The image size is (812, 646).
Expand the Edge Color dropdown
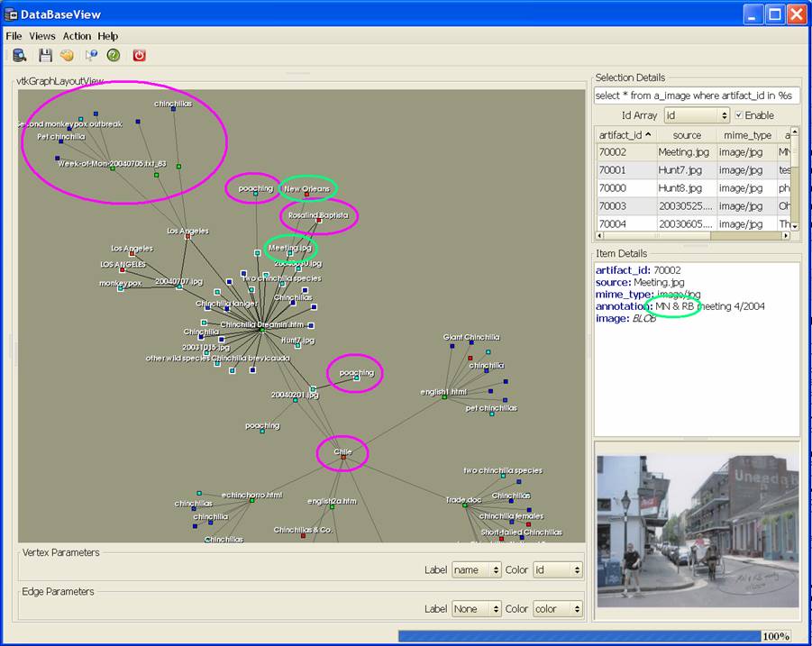pos(557,609)
